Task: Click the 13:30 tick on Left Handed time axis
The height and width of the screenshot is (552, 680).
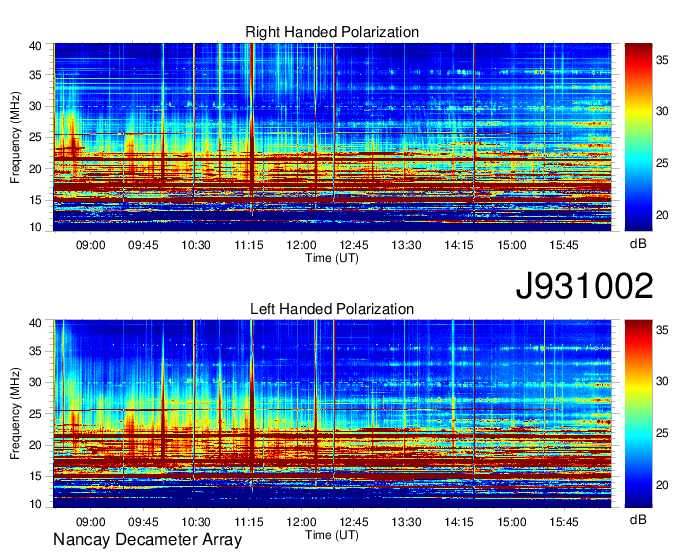Action: click(406, 522)
